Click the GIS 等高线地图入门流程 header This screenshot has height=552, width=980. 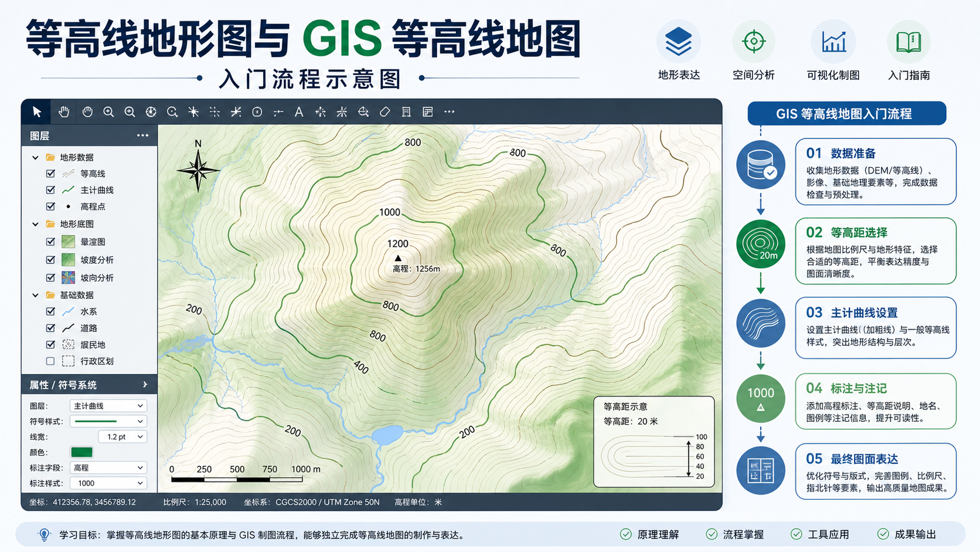pos(846,113)
